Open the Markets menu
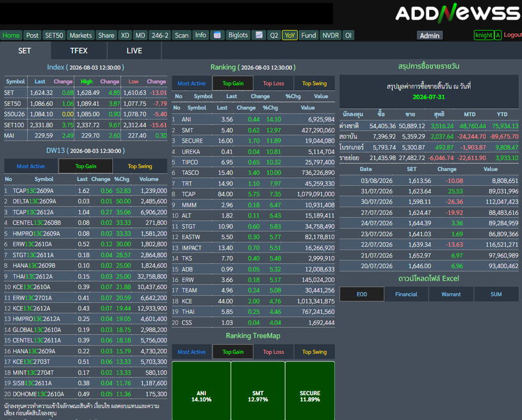The image size is (522, 420). 81,35
